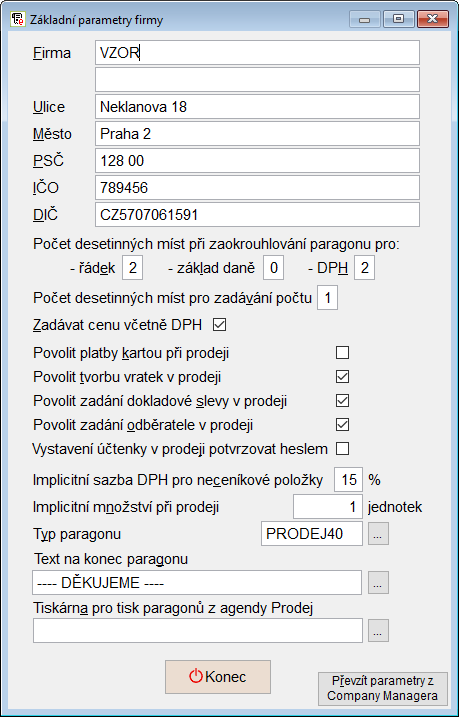Enable Vystavení účtenky potvrzovat heslem checkbox
459x717 pixels.
[x=342, y=449]
